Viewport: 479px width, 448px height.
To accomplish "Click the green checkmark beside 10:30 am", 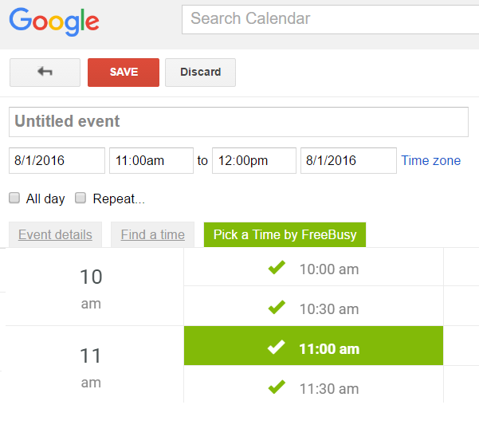I will (277, 308).
